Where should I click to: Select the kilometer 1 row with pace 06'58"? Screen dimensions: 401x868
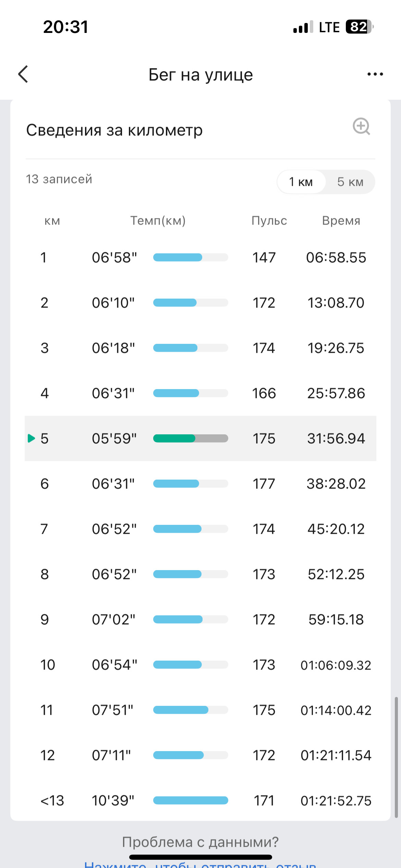tap(200, 257)
